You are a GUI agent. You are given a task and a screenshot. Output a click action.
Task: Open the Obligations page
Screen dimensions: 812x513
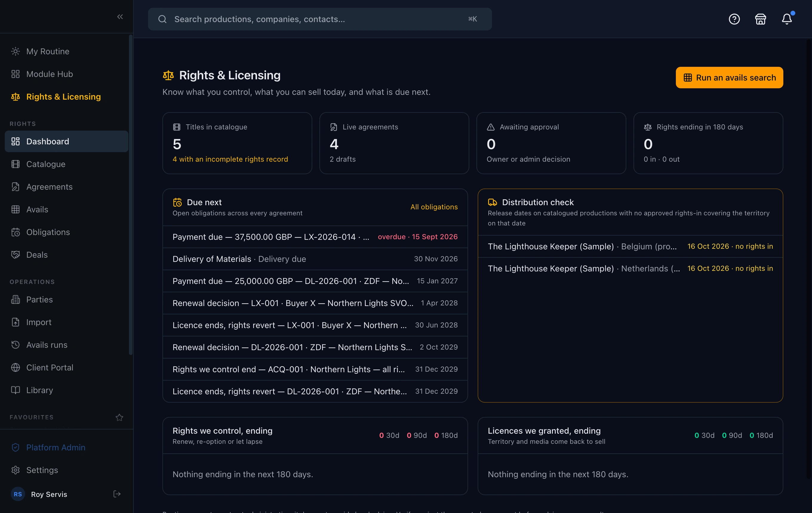coord(67,232)
